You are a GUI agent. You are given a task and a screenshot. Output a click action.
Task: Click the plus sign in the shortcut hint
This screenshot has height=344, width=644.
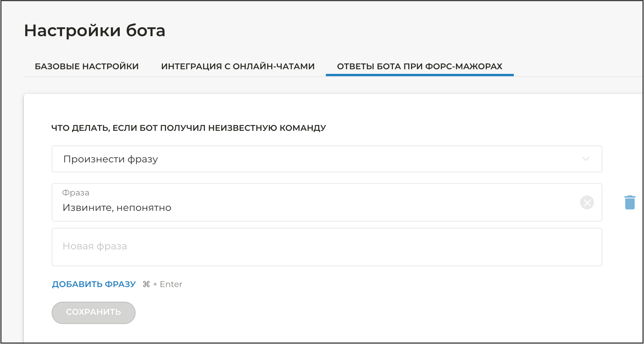tap(155, 284)
